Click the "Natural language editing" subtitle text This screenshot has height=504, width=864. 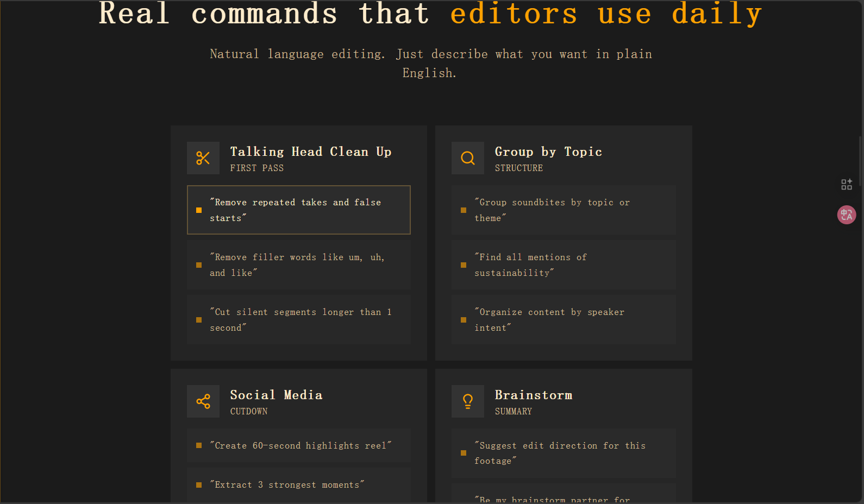pyautogui.click(x=431, y=64)
